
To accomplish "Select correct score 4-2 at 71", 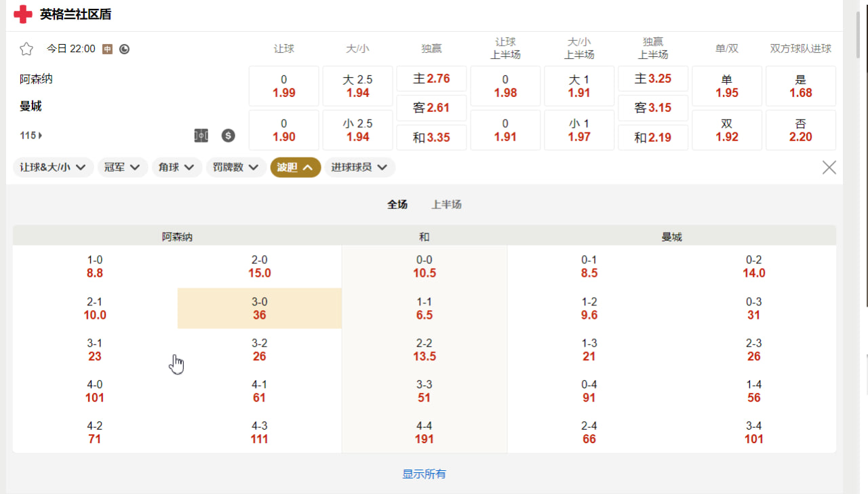I will 95,432.
